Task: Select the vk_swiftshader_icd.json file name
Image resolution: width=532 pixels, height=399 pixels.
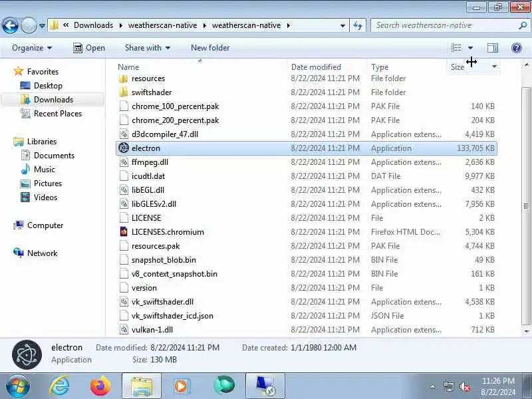Action: [x=172, y=315]
